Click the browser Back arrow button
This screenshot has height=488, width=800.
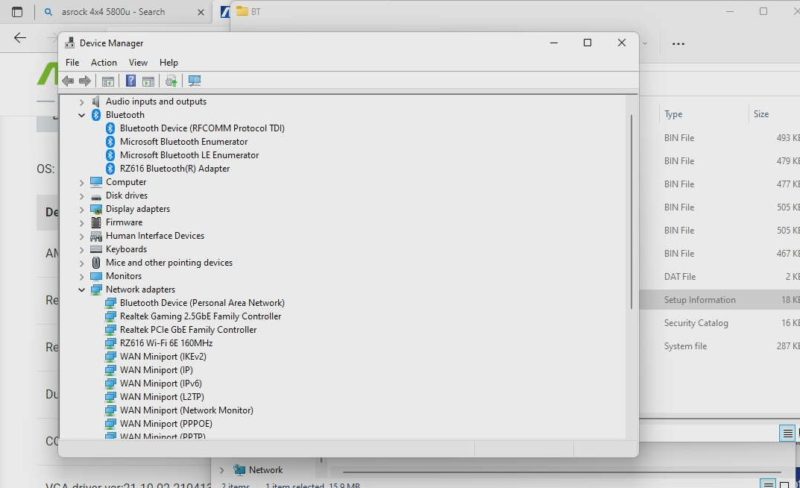coord(20,37)
